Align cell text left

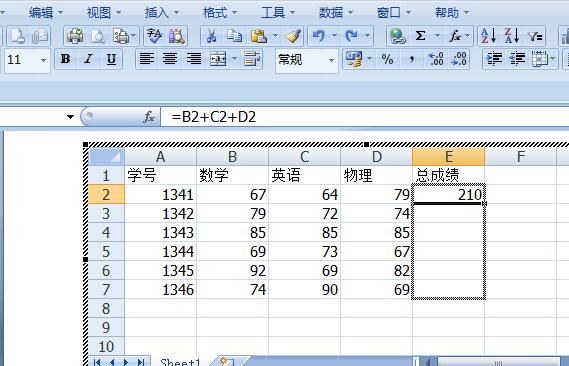pos(147,59)
